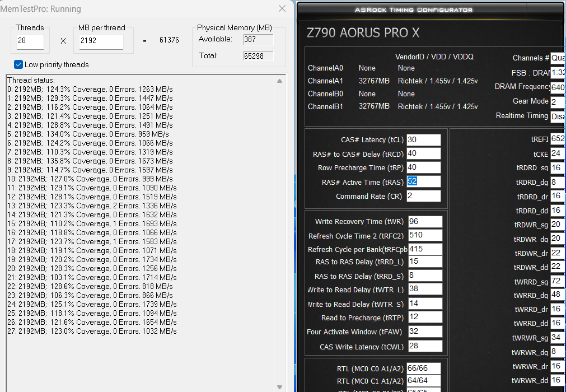This screenshot has width=566, height=392.
Task: Click the tWRWR_dg field showing 8
Action: [x=558, y=352]
